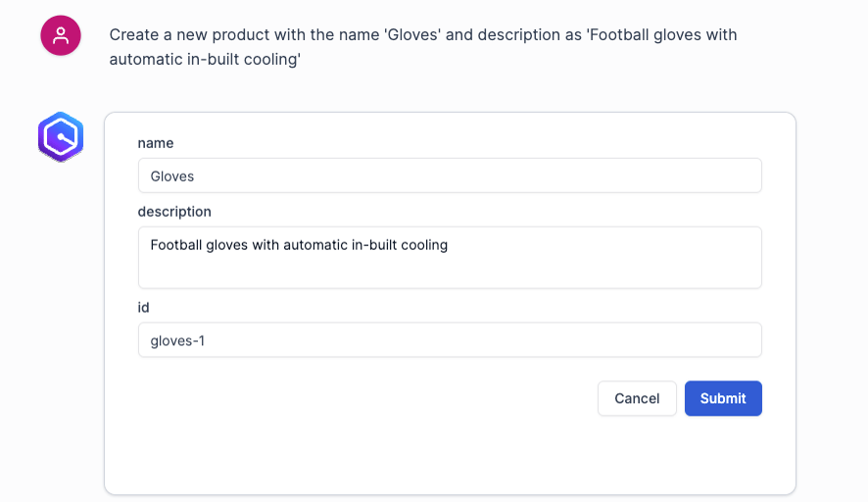868x502 pixels.
Task: Place cursor on "cooling" in description box
Action: (423, 245)
